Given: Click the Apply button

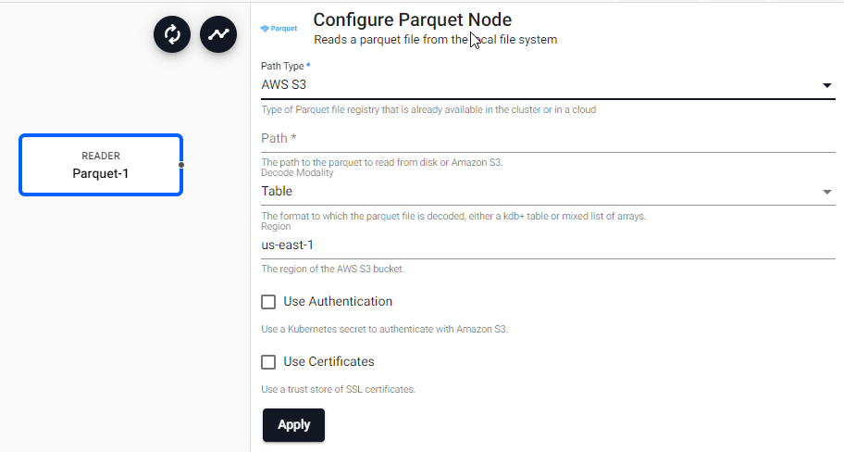Looking at the screenshot, I should [x=293, y=425].
